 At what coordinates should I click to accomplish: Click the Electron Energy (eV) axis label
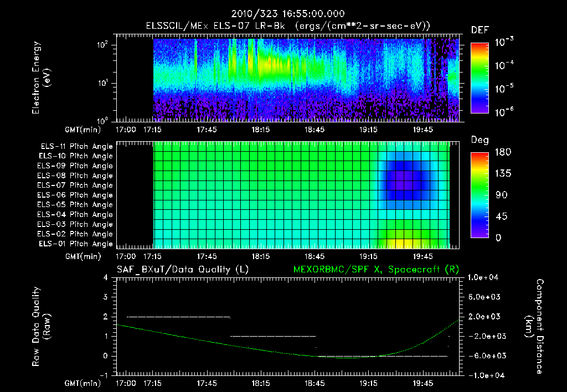(41, 78)
